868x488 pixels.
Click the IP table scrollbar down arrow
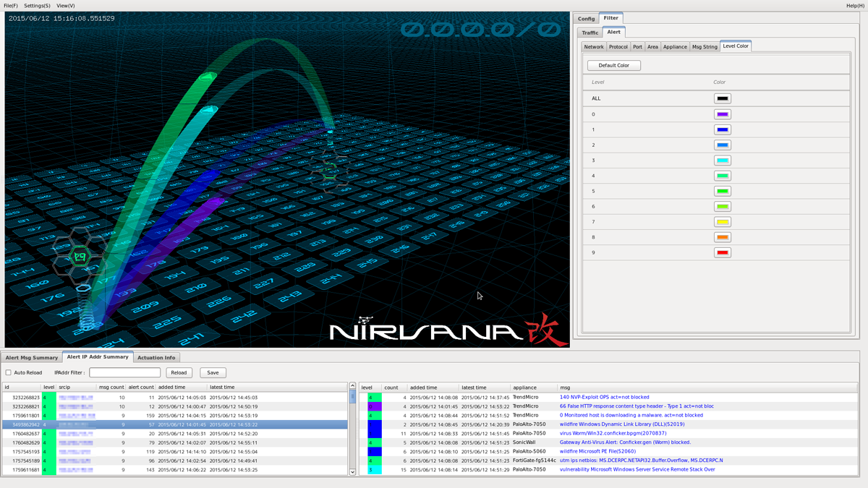[352, 471]
